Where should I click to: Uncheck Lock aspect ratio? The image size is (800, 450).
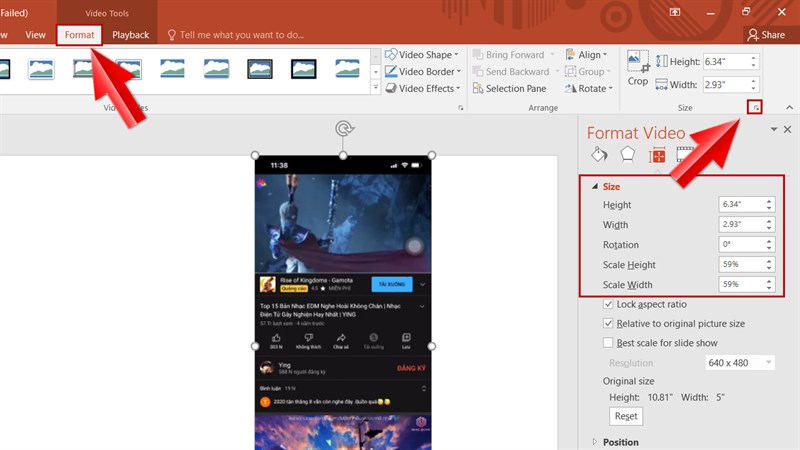pyautogui.click(x=608, y=304)
